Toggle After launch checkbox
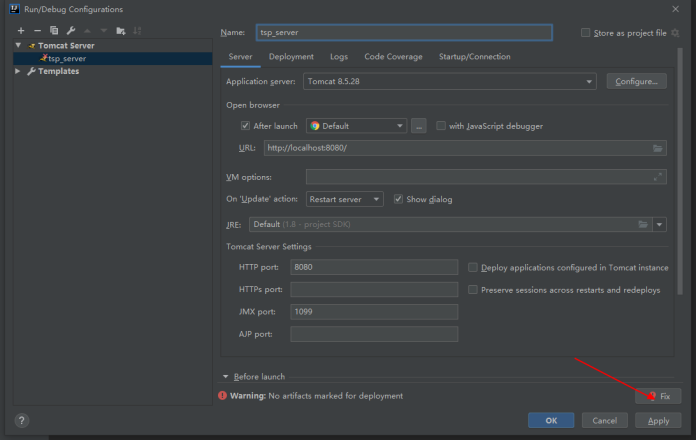The image size is (697, 440). (245, 126)
